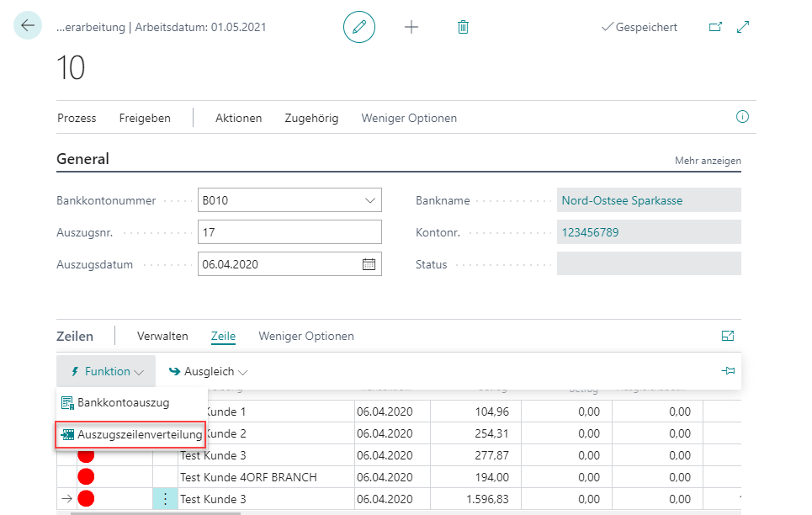The height and width of the screenshot is (515, 812).
Task: Click the trash can delete icon
Action: pos(463,27)
